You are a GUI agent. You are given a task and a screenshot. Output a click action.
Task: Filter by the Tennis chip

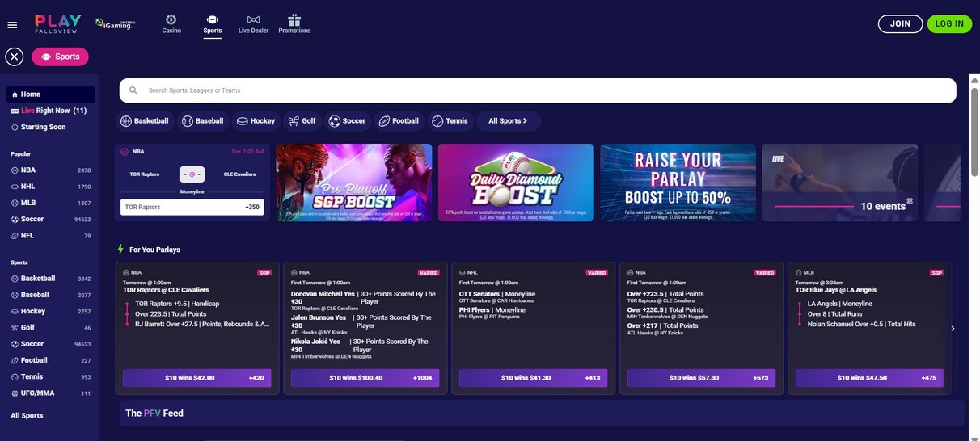tap(450, 121)
